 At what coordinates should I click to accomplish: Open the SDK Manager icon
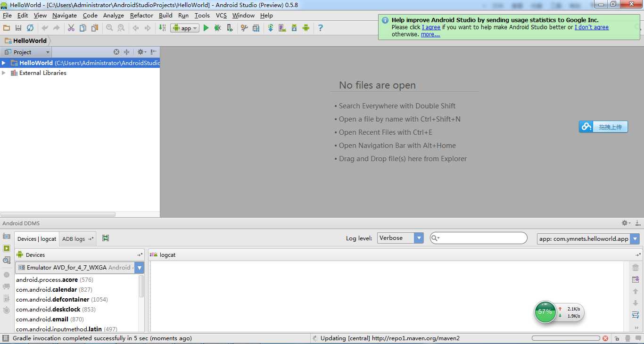coord(294,28)
